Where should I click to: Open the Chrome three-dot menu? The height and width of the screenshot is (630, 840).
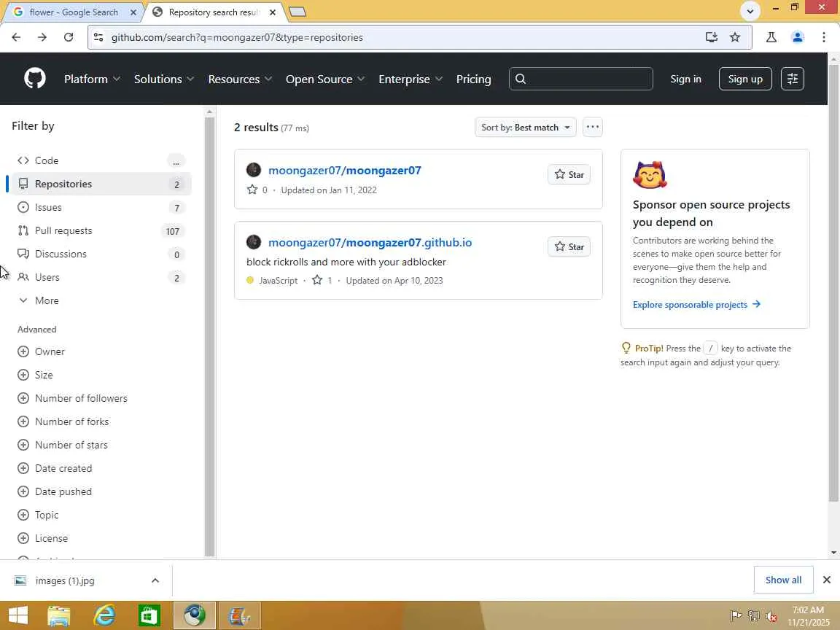tap(824, 37)
